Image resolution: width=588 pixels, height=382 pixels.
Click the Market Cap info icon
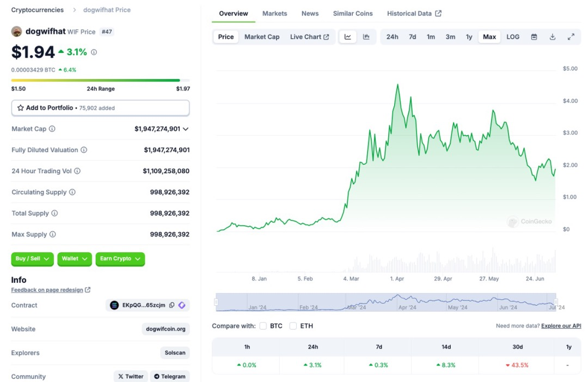(x=52, y=129)
